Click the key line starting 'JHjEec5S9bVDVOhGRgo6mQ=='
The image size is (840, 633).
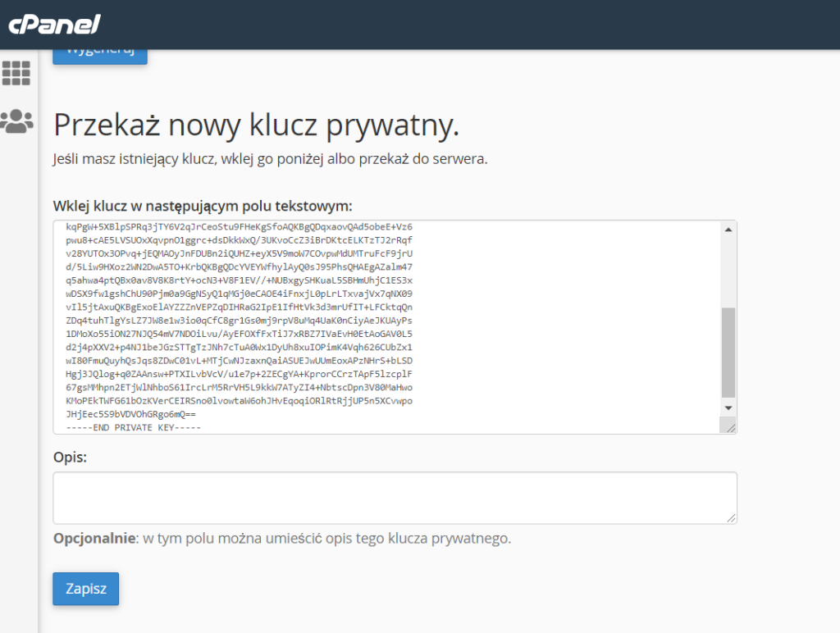[130, 414]
